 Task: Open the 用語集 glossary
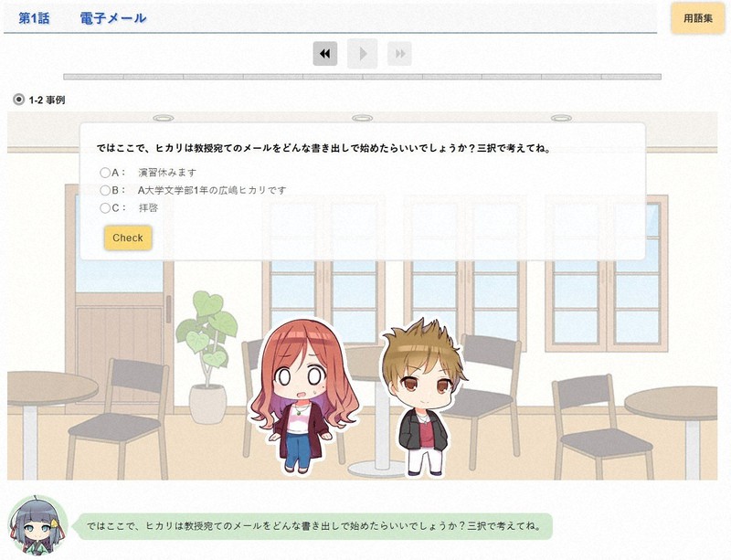[x=697, y=17]
